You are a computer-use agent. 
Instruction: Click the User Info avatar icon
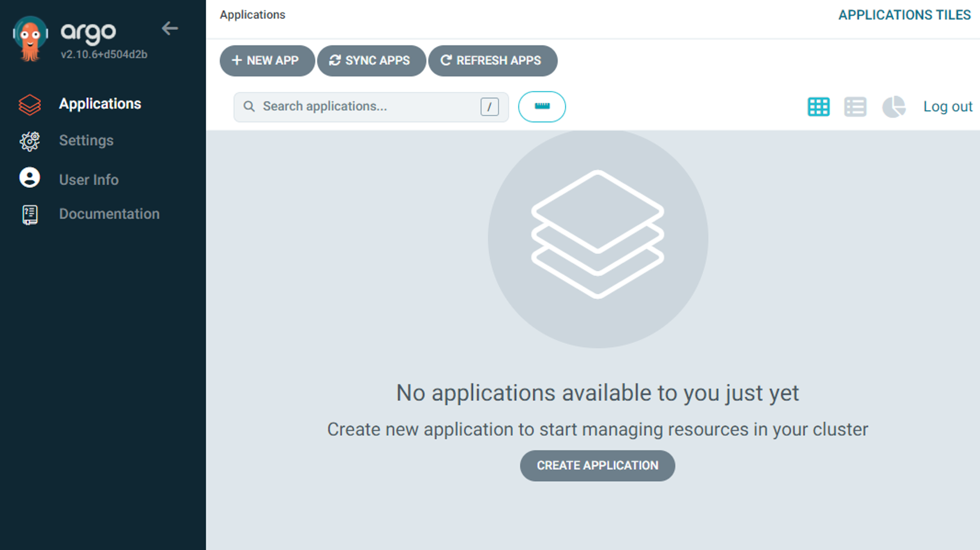30,178
